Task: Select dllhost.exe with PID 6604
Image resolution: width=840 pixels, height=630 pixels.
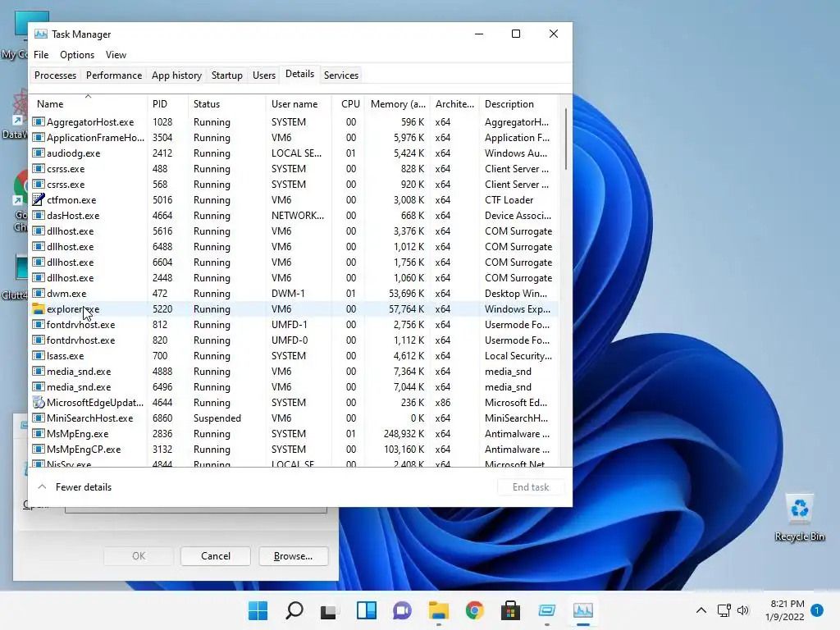Action: (x=294, y=262)
